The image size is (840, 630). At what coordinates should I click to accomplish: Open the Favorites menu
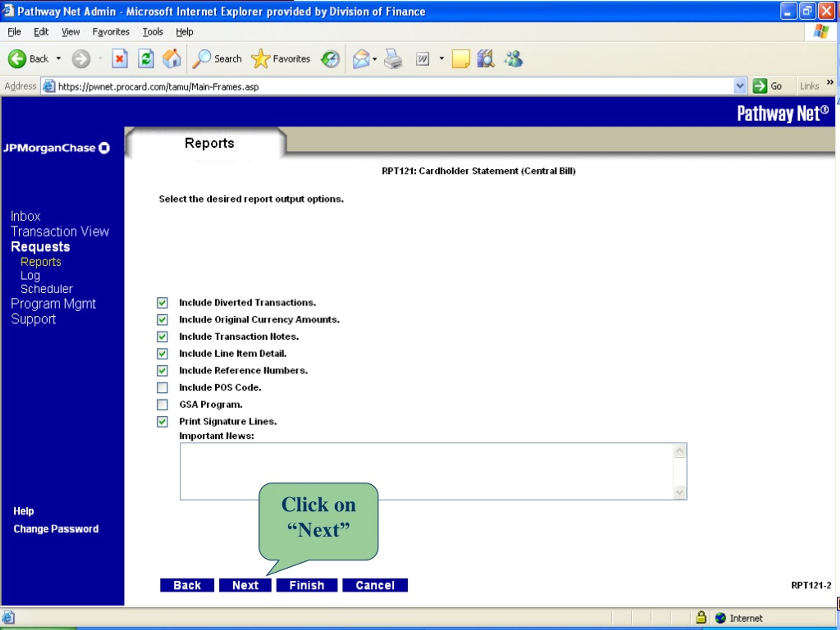[111, 31]
